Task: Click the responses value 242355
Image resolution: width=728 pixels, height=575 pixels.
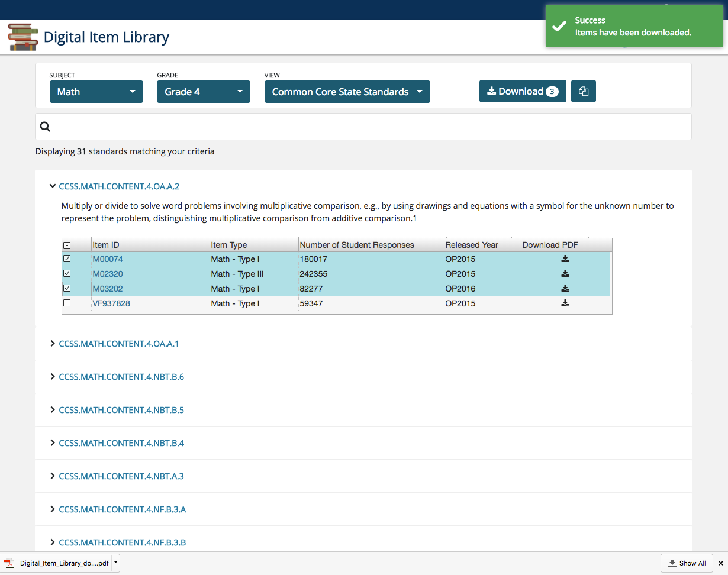Action: coord(314,274)
